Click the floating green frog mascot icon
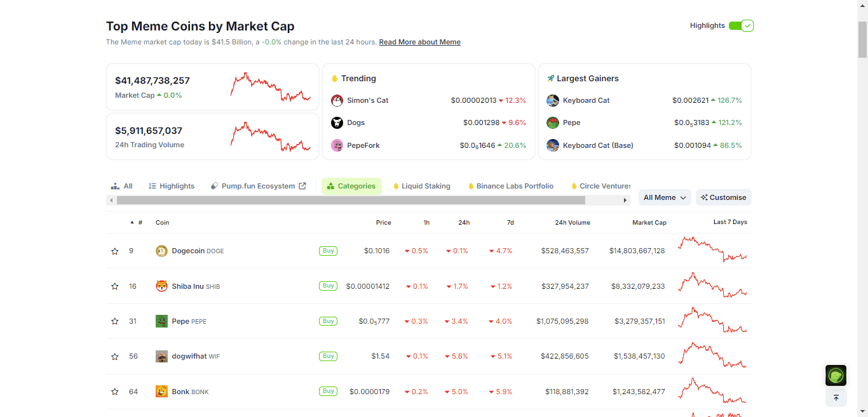Viewport: 868px width, 417px height. (836, 376)
